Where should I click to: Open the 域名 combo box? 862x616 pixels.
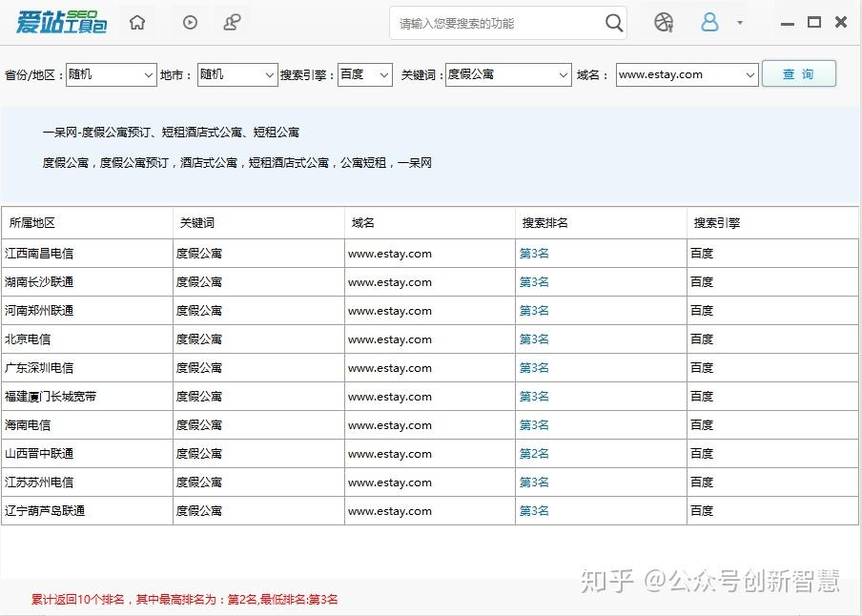click(x=687, y=74)
